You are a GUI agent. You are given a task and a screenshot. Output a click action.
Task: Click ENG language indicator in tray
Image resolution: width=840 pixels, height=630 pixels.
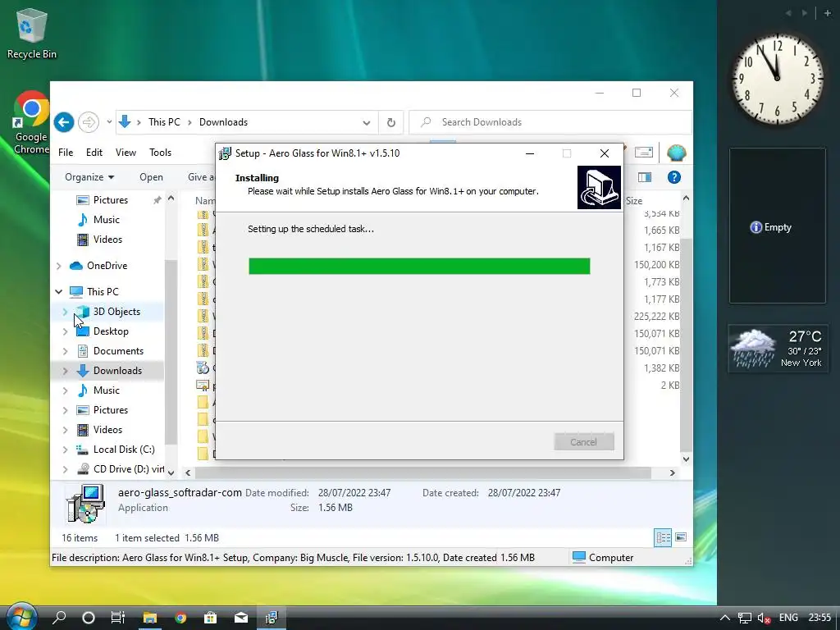click(788, 618)
